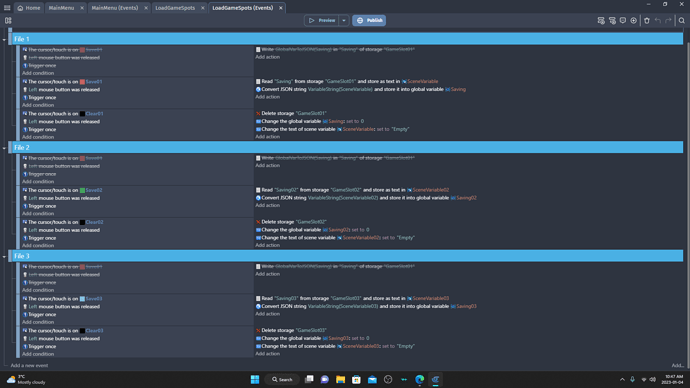
Task: Open the Windows Start button
Action: click(255, 379)
